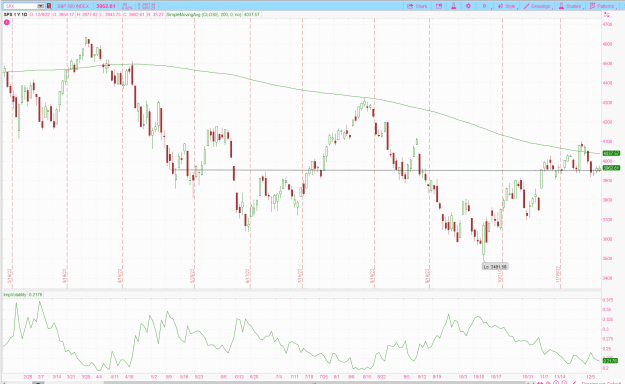Open the Studies dropdown menu
The height and width of the screenshot is (384, 625).
click(571, 6)
